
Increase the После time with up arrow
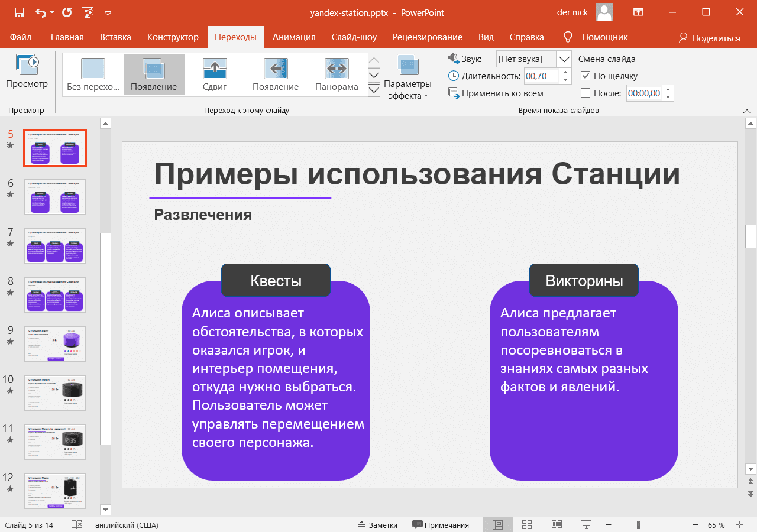[x=668, y=89]
